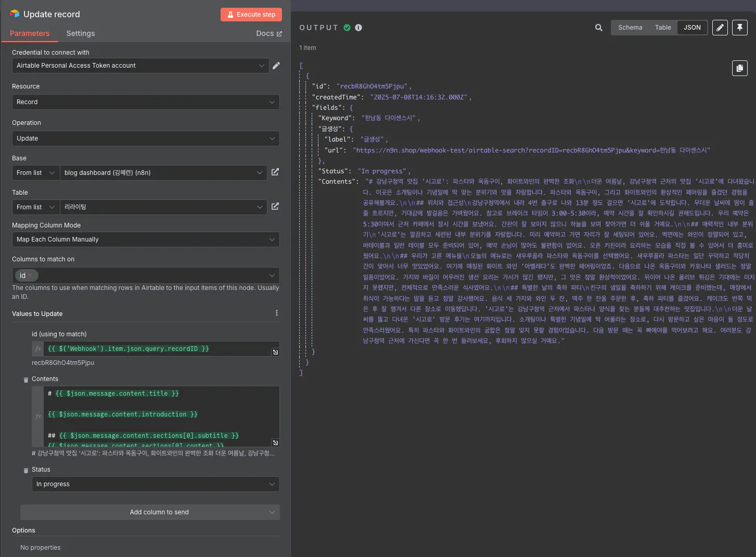Open Values to Update three-dot menu

[276, 313]
